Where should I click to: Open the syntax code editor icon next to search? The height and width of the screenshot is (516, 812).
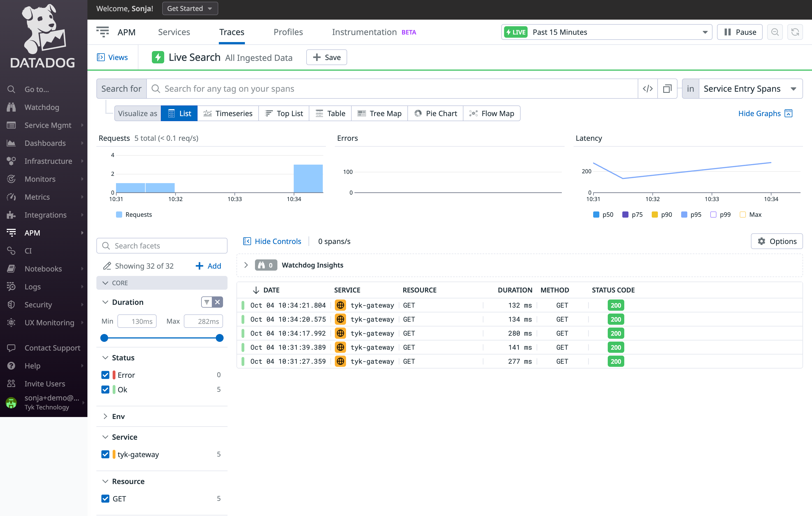click(x=648, y=88)
